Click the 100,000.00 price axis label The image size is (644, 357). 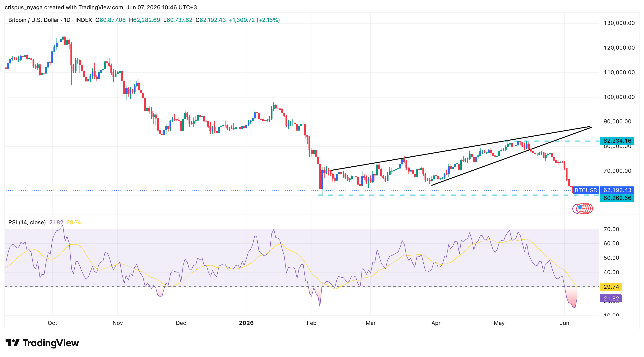click(619, 97)
